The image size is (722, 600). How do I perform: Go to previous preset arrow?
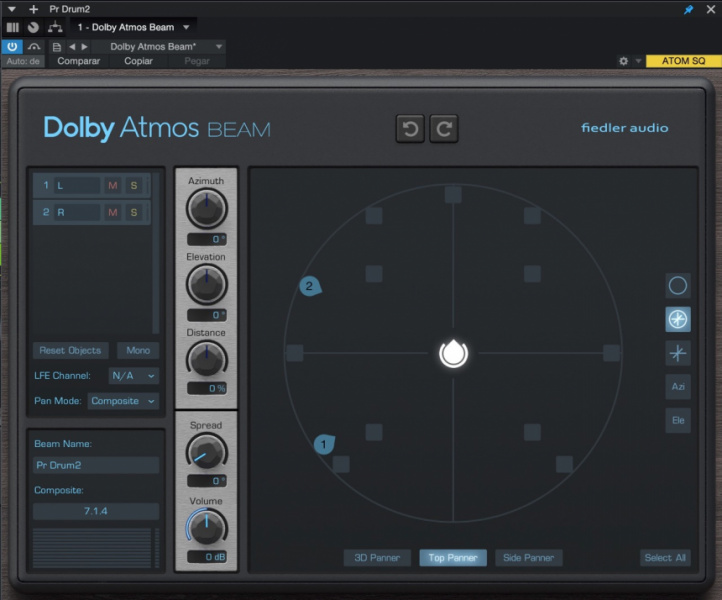click(72, 47)
